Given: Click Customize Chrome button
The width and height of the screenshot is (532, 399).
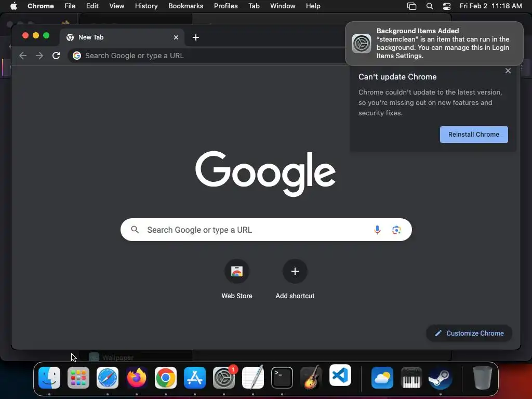Looking at the screenshot, I should pyautogui.click(x=469, y=333).
